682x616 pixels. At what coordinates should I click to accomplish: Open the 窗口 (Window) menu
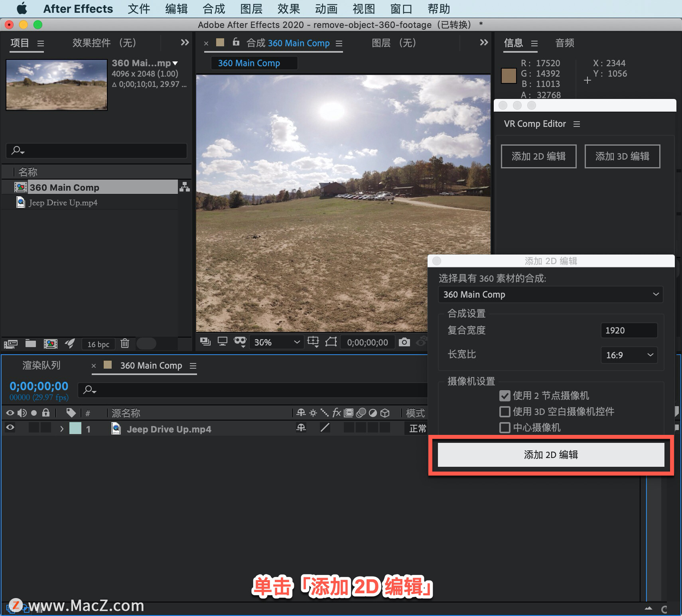coord(401,9)
